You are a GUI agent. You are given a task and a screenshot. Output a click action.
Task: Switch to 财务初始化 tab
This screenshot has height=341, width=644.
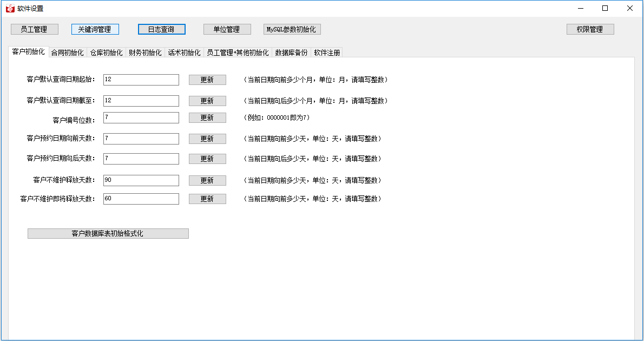145,53
